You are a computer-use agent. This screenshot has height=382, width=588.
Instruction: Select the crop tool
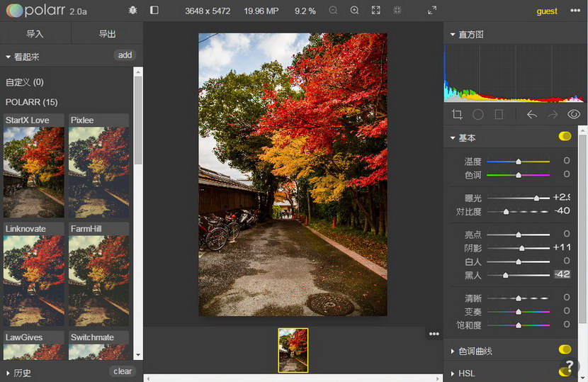point(457,114)
